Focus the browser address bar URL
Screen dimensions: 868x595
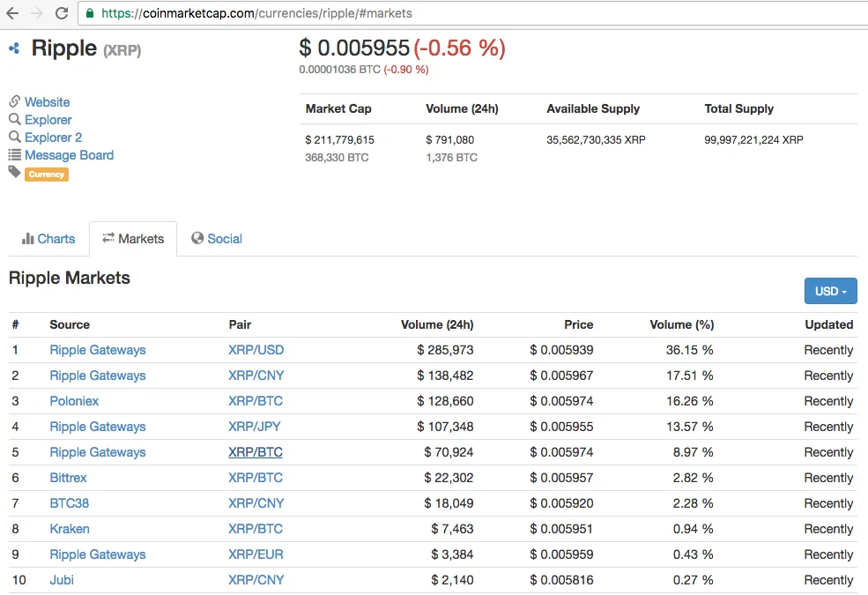coord(256,13)
